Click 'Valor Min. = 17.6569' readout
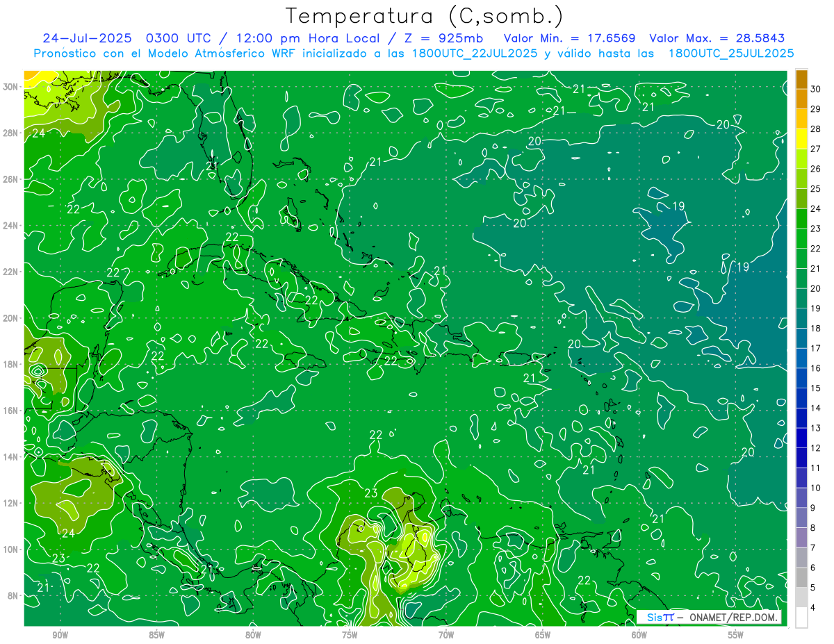Screen dimensions: 834x644 (569, 38)
